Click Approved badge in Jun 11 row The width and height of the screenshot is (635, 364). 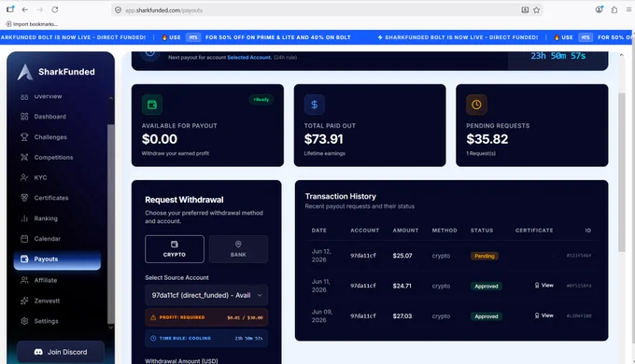tap(486, 286)
